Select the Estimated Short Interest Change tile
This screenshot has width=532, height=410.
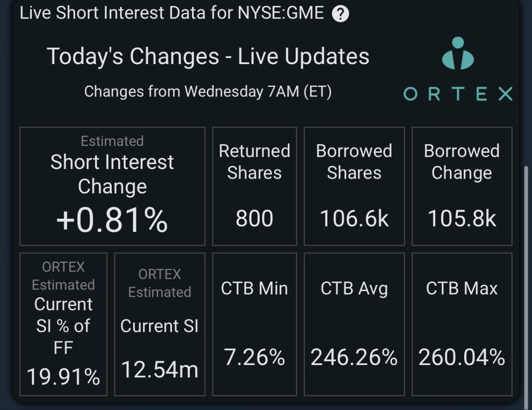tap(112, 186)
